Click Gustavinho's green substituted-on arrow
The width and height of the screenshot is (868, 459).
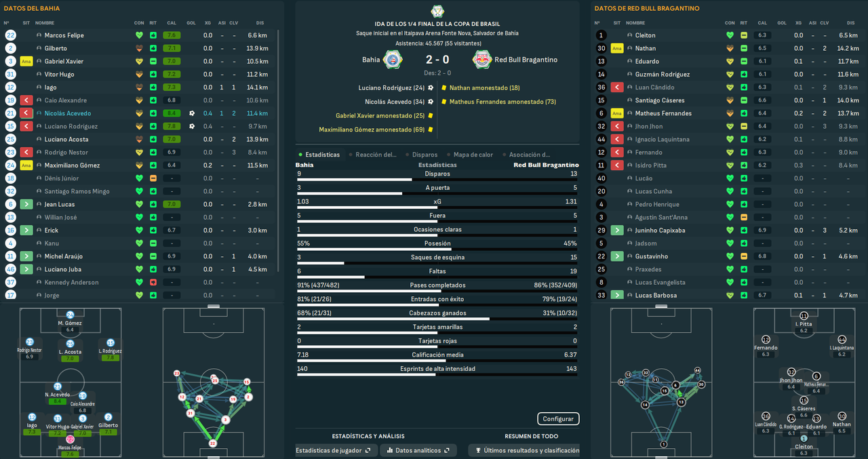(616, 256)
